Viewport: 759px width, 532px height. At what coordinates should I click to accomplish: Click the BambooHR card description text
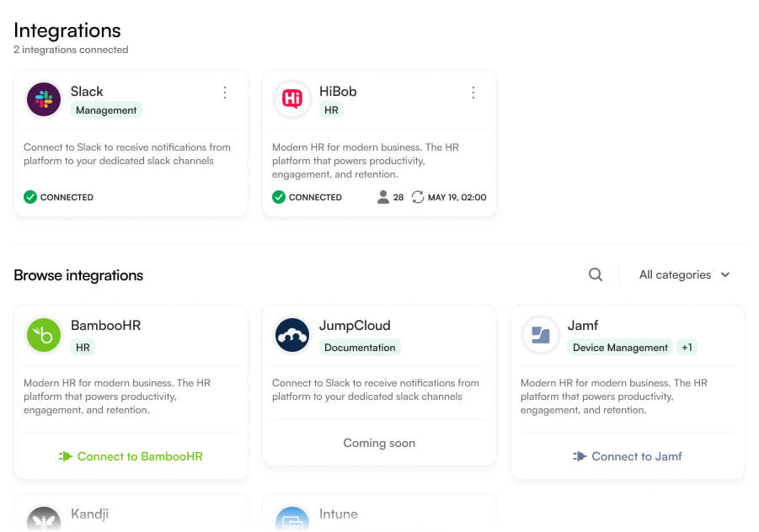[116, 396]
